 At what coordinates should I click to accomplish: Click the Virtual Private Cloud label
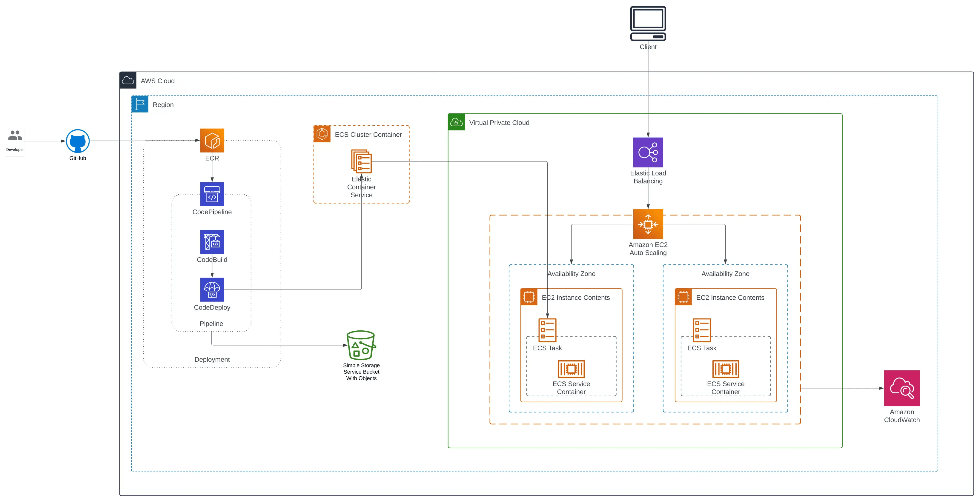tap(499, 122)
